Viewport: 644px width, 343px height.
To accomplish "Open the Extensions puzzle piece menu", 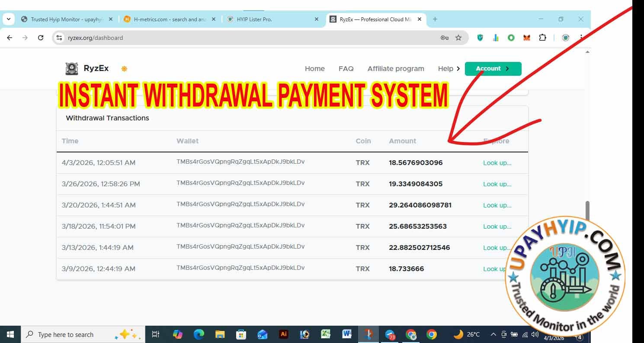I will tap(542, 38).
